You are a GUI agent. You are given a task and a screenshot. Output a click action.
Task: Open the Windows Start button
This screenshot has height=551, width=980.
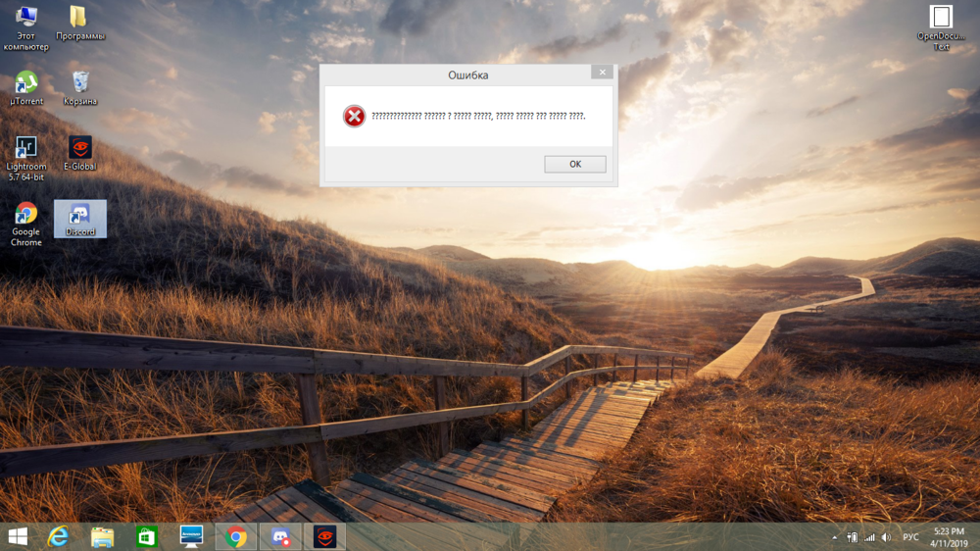pos(18,536)
